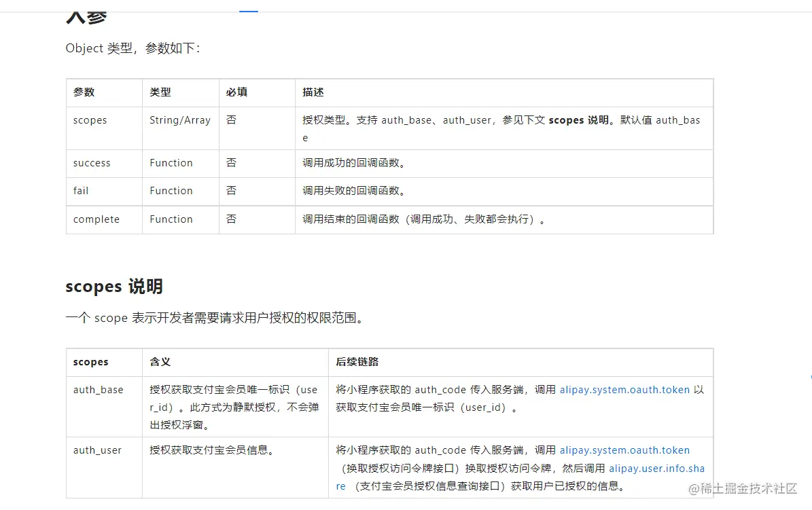Image resolution: width=812 pixels, height=510 pixels.
Task: Open the alipay.user.info.share link
Action: click(656, 469)
